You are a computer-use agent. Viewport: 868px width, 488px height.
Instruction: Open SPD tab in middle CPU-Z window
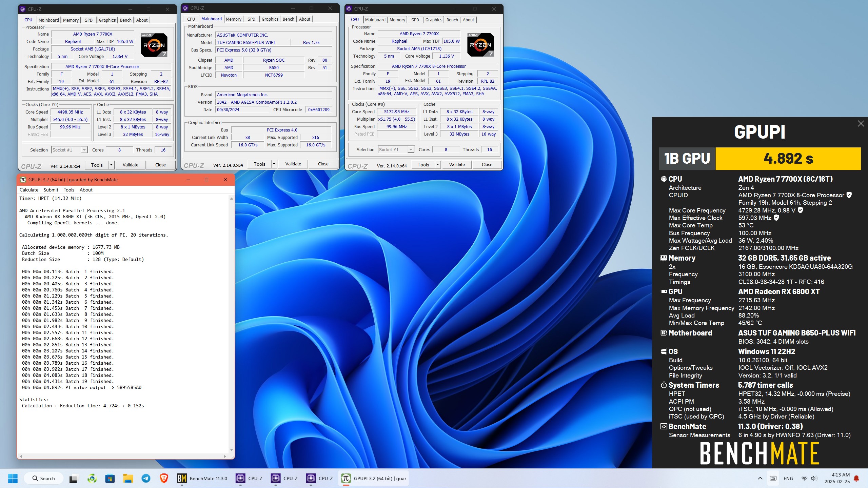point(251,19)
